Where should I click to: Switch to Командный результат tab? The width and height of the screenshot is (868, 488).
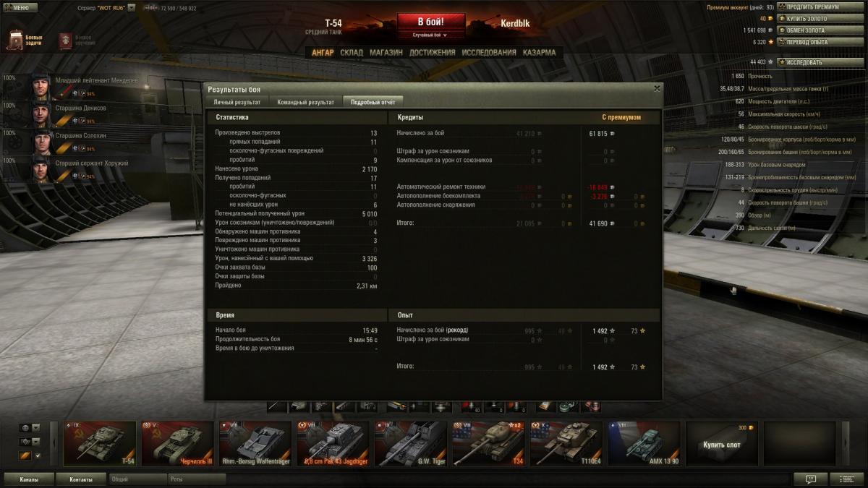[x=306, y=103]
